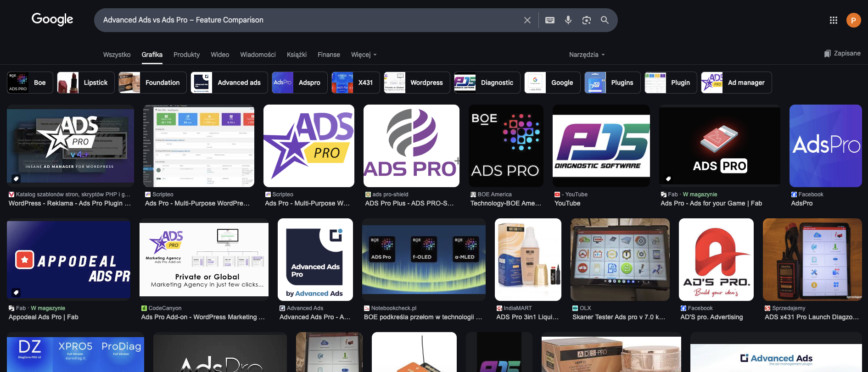Open the Appodeal Ads Pro thumbnail

click(x=68, y=260)
